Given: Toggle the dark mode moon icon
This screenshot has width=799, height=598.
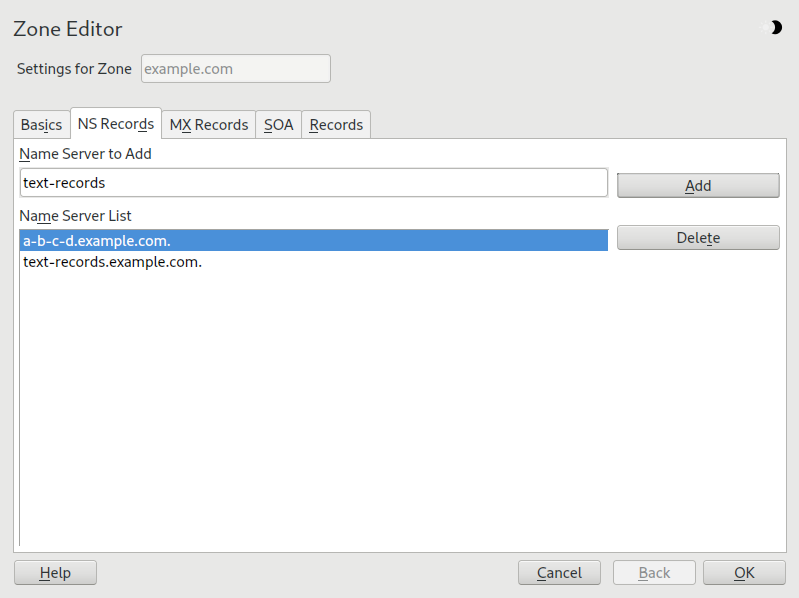Looking at the screenshot, I should coord(775,28).
